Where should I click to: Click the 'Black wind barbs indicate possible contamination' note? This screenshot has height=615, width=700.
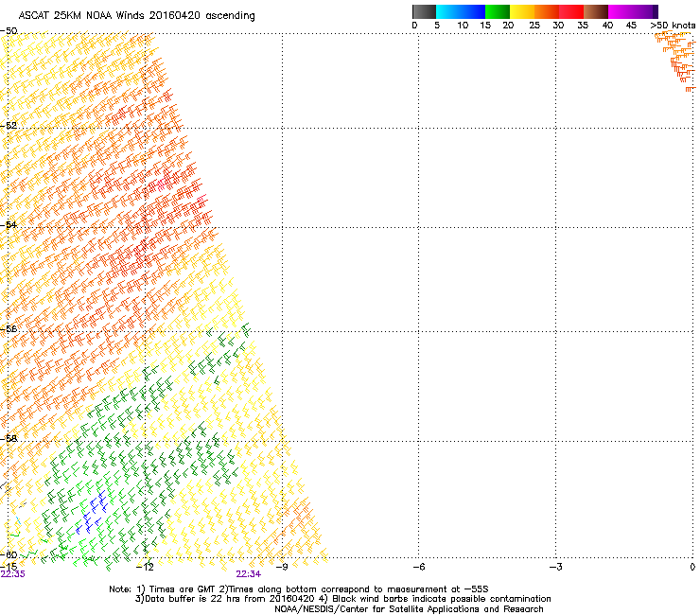(x=436, y=599)
